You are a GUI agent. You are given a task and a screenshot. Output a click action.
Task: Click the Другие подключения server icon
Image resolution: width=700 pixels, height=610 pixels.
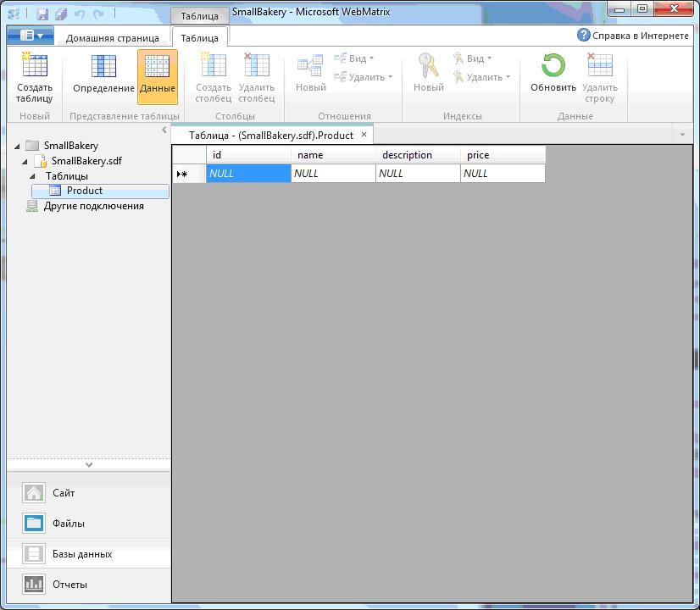coord(32,206)
